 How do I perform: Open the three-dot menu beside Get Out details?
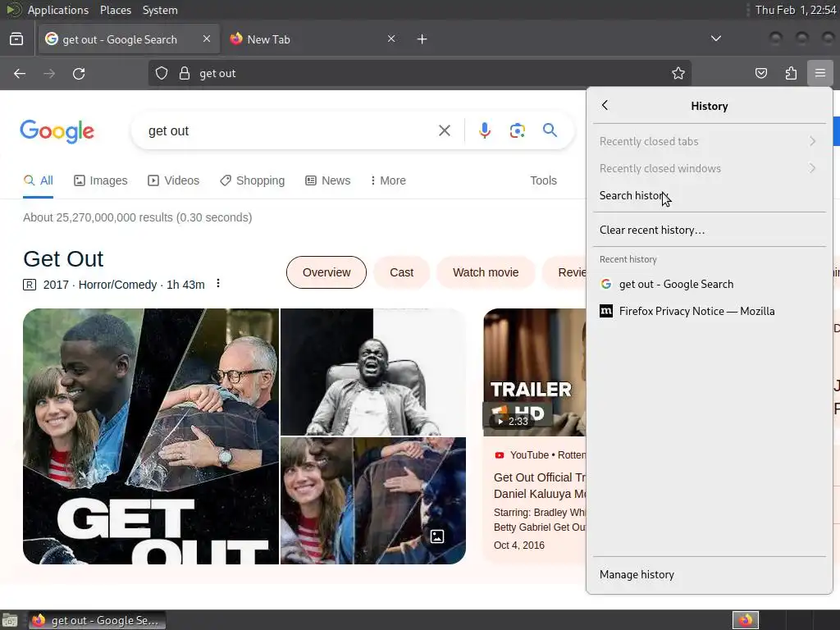pyautogui.click(x=218, y=283)
